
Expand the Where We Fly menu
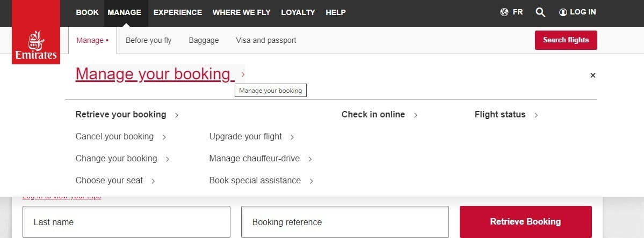[242, 12]
